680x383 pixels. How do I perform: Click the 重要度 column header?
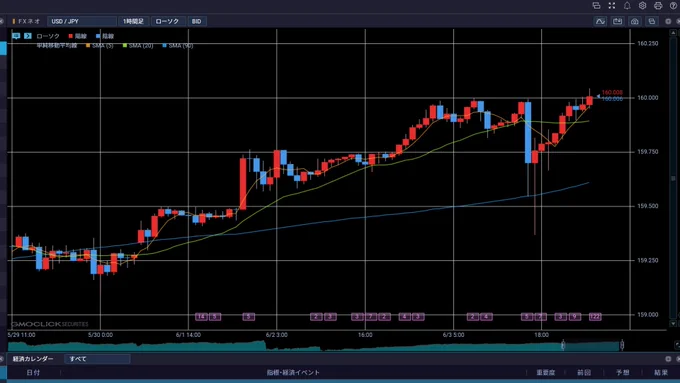click(x=546, y=373)
